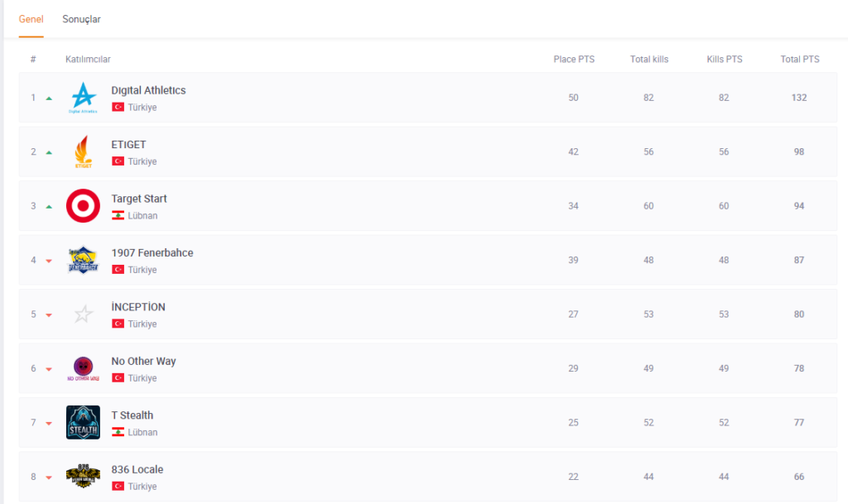Click the 1907 Fenerbahce team logo
Image resolution: width=848 pixels, height=504 pixels.
point(83,260)
